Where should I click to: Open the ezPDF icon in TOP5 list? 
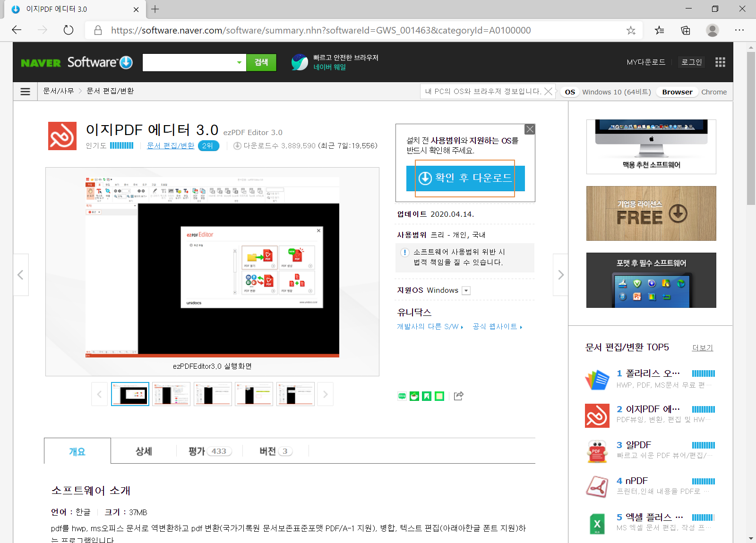597,416
